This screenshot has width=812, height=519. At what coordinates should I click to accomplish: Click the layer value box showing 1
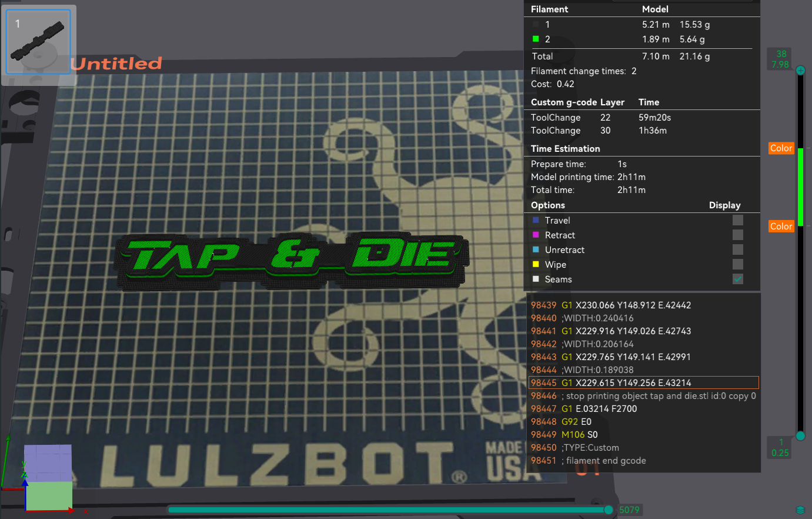[x=779, y=448]
